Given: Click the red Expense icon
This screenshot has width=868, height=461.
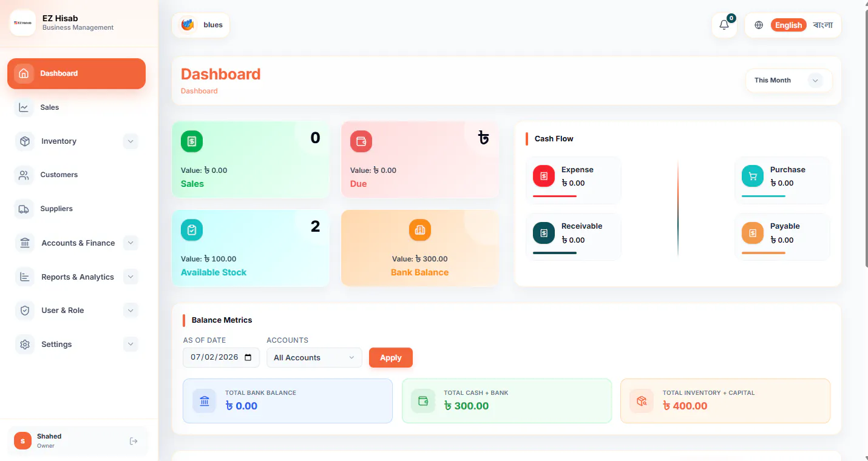Looking at the screenshot, I should [x=544, y=176].
